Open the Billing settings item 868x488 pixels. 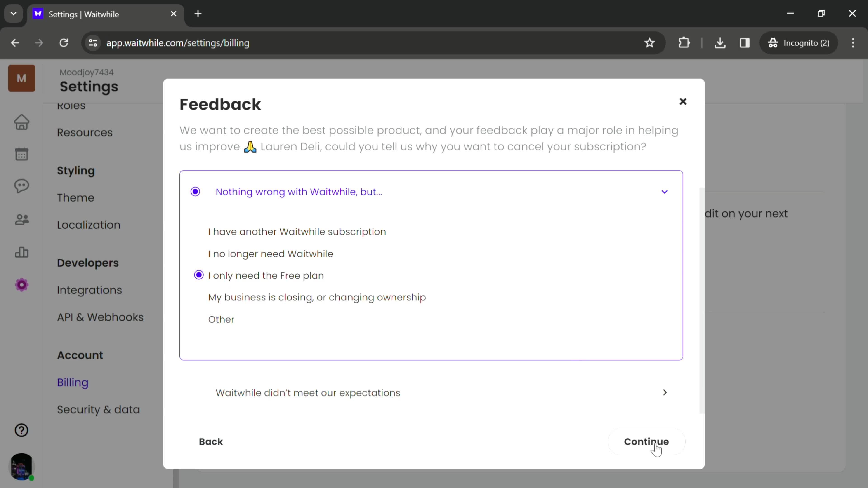click(x=72, y=382)
